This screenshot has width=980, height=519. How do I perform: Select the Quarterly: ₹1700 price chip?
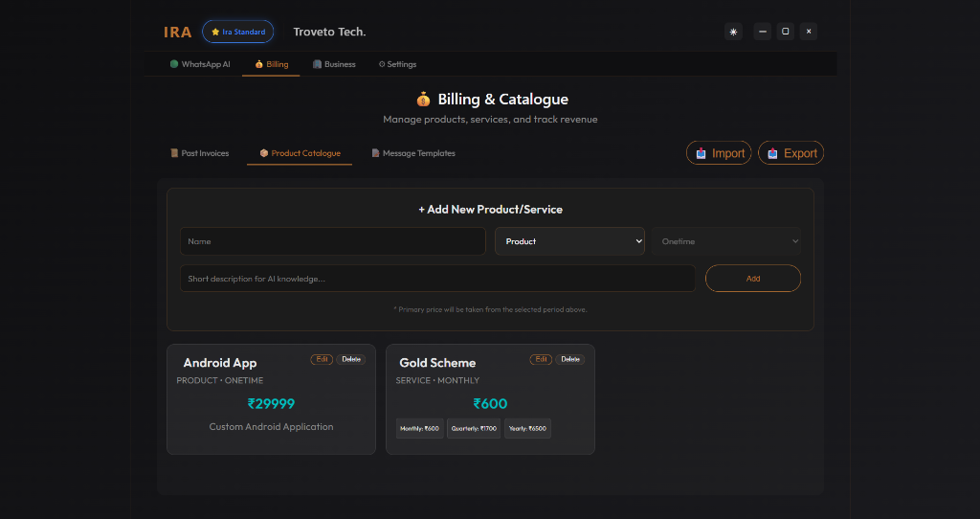click(x=474, y=428)
